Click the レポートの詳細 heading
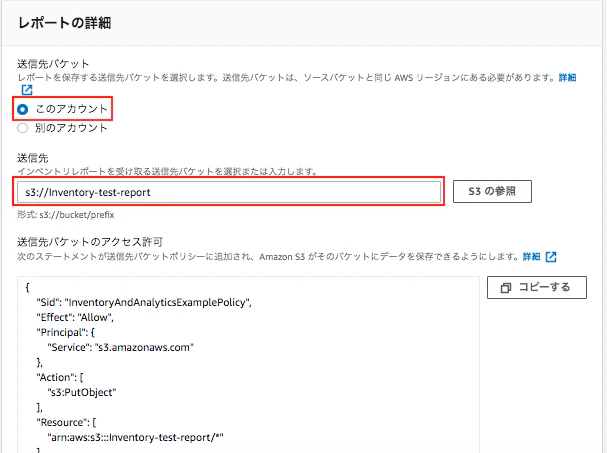The image size is (607, 453). point(65,23)
